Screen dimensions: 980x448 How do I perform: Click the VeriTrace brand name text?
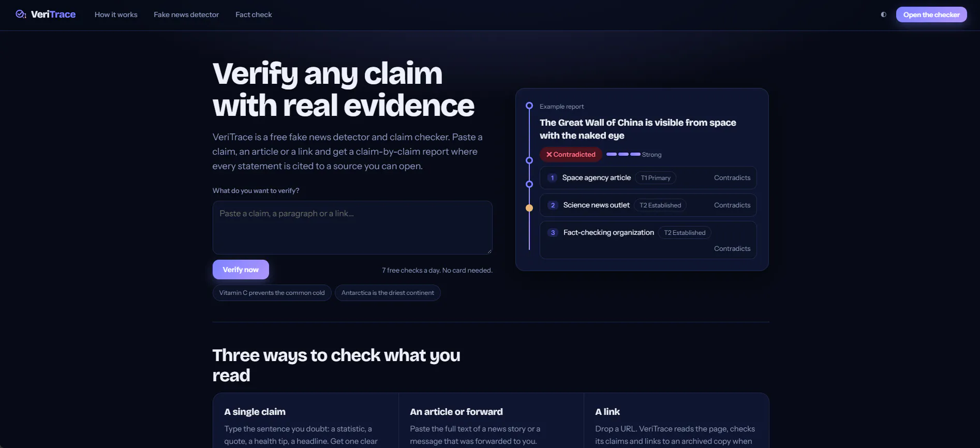click(x=53, y=14)
